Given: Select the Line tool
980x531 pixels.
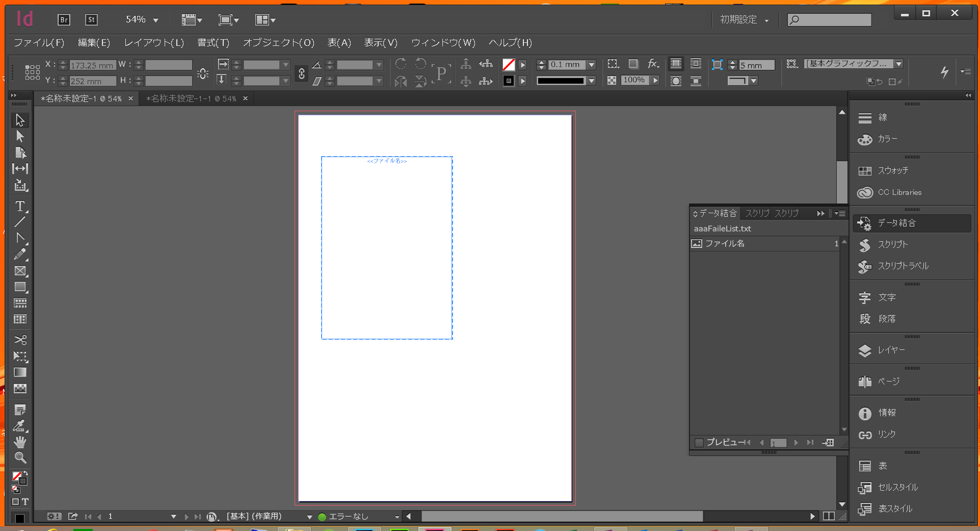Looking at the screenshot, I should (x=20, y=222).
